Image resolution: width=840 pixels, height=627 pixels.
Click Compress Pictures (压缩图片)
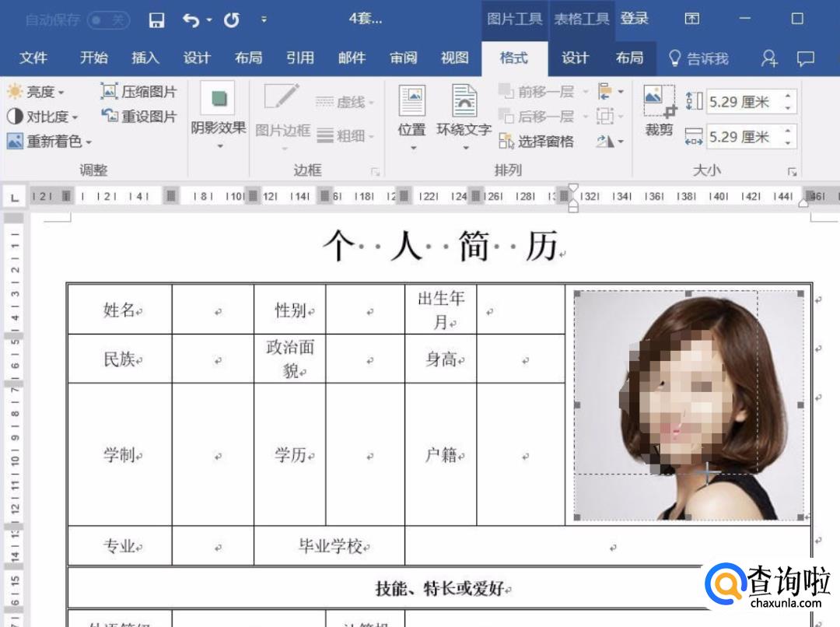click(x=138, y=92)
